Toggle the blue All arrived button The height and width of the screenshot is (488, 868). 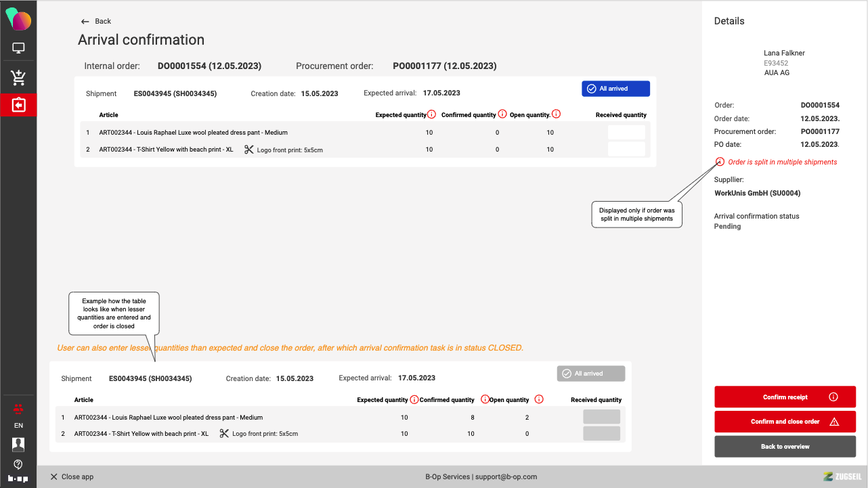tap(615, 89)
